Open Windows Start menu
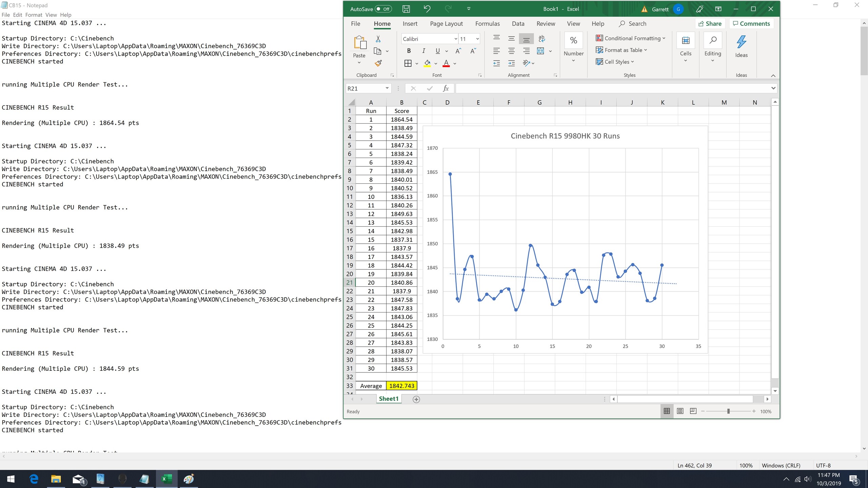 point(11,479)
